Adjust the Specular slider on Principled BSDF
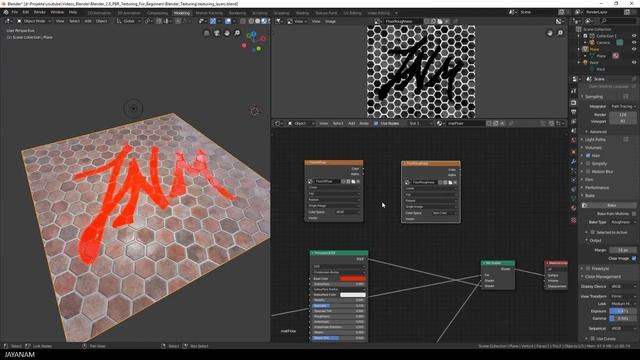The width and height of the screenshot is (640, 360). click(x=339, y=306)
